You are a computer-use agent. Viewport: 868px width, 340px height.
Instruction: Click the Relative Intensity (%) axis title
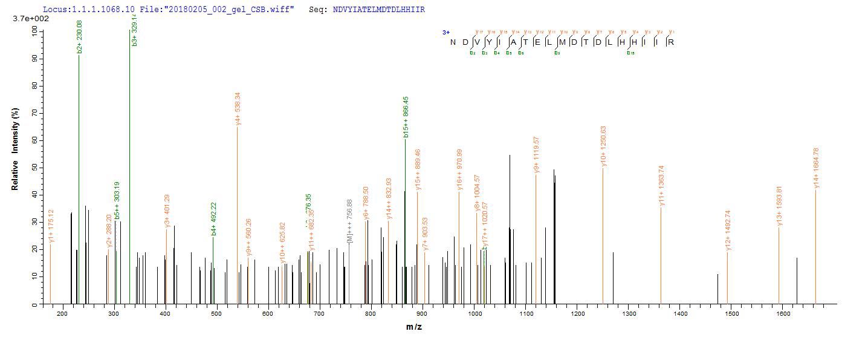coord(15,149)
